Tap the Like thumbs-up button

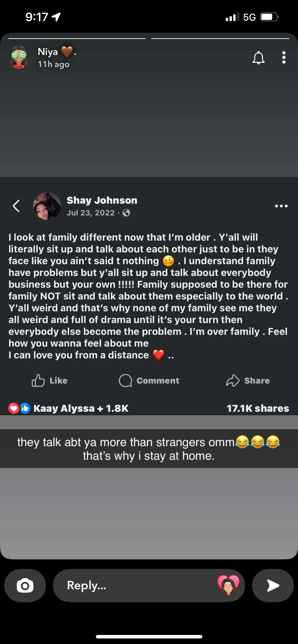[x=49, y=380]
